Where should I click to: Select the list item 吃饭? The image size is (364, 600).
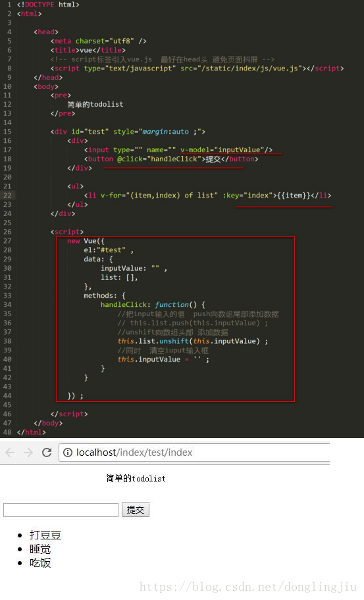coord(40,563)
